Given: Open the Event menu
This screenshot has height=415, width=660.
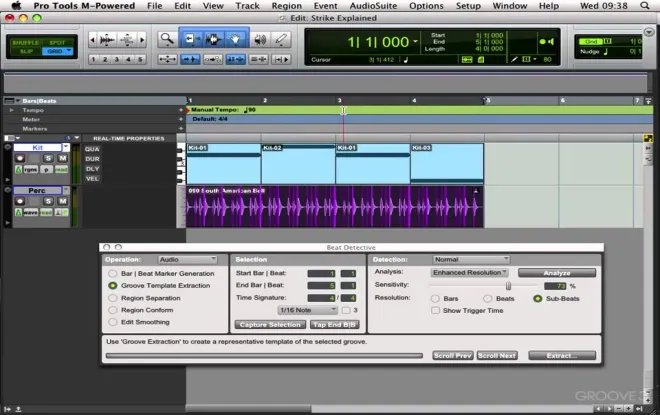Looking at the screenshot, I should coord(325,6).
